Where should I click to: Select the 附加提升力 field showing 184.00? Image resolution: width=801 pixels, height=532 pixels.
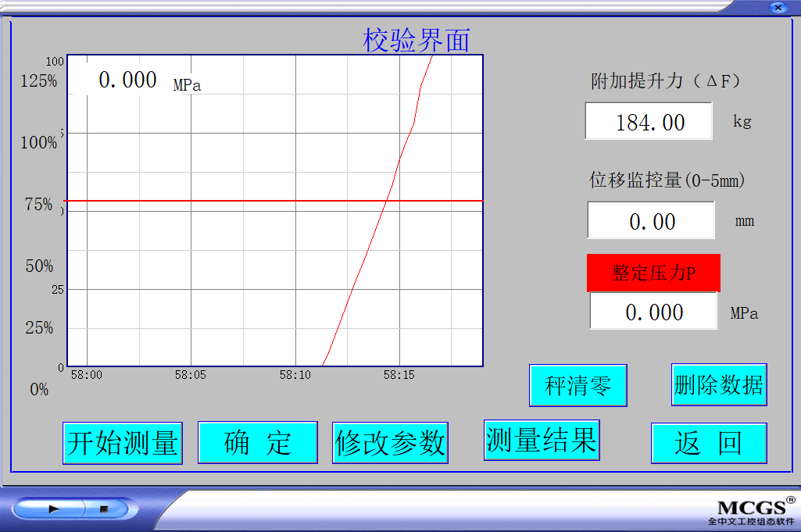[x=649, y=122]
